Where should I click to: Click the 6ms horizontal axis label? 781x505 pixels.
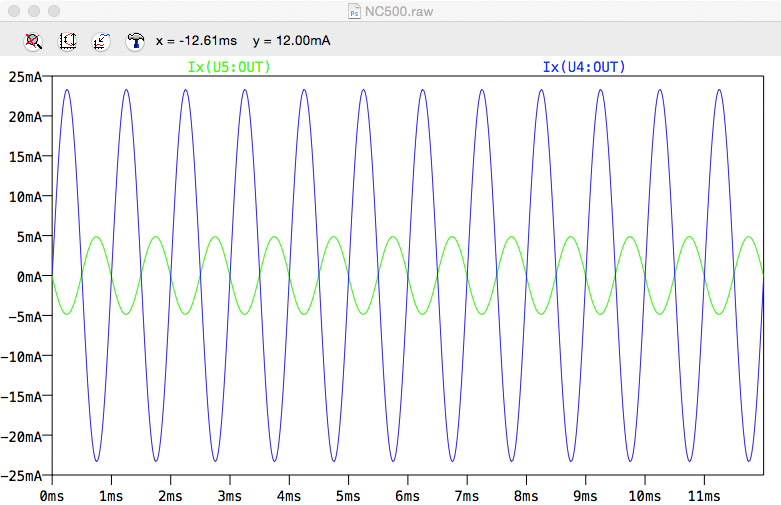pyautogui.click(x=407, y=496)
